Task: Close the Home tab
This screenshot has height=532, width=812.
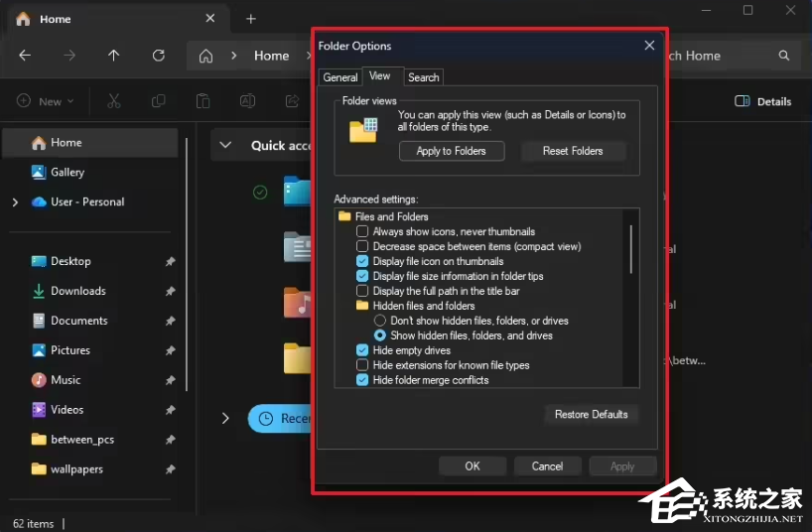Action: point(210,19)
